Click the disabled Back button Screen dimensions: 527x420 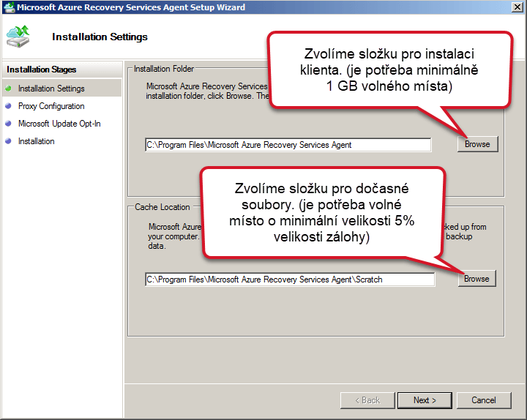(367, 400)
